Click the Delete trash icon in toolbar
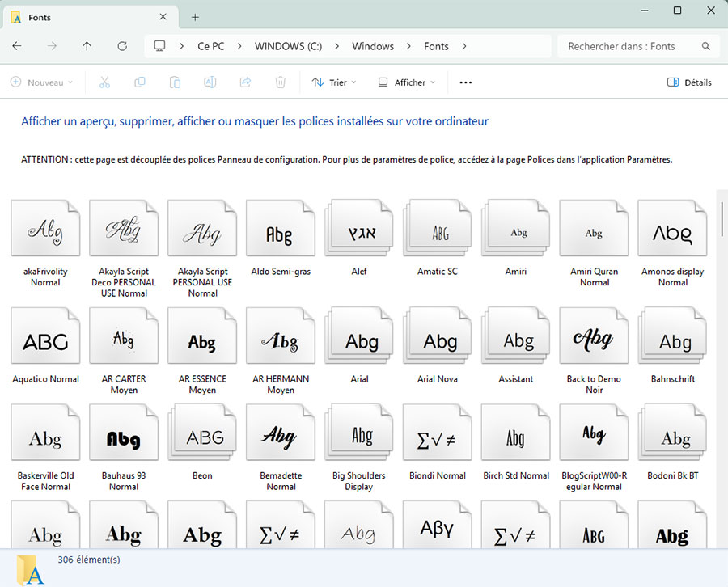 point(280,82)
